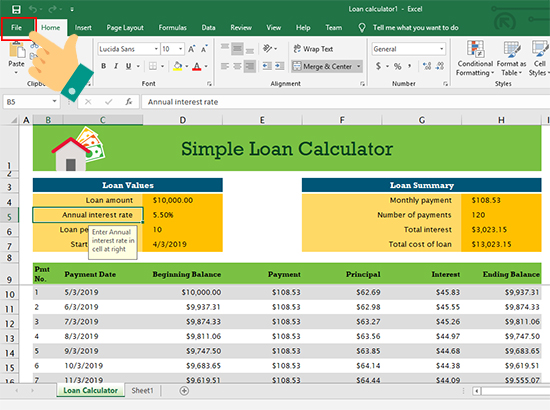550x410 pixels.
Task: Open the Font dialog launcher
Action: (x=209, y=83)
